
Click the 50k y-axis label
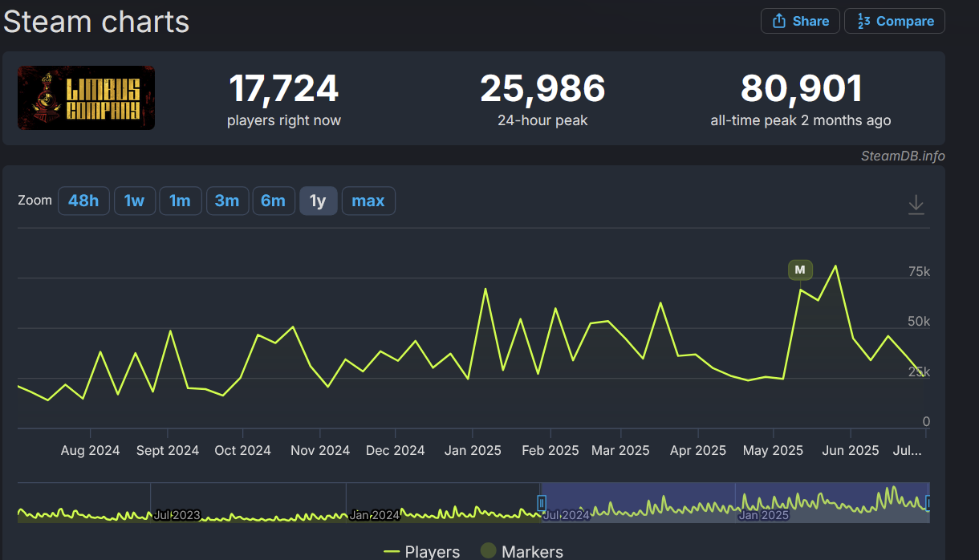[x=919, y=322]
